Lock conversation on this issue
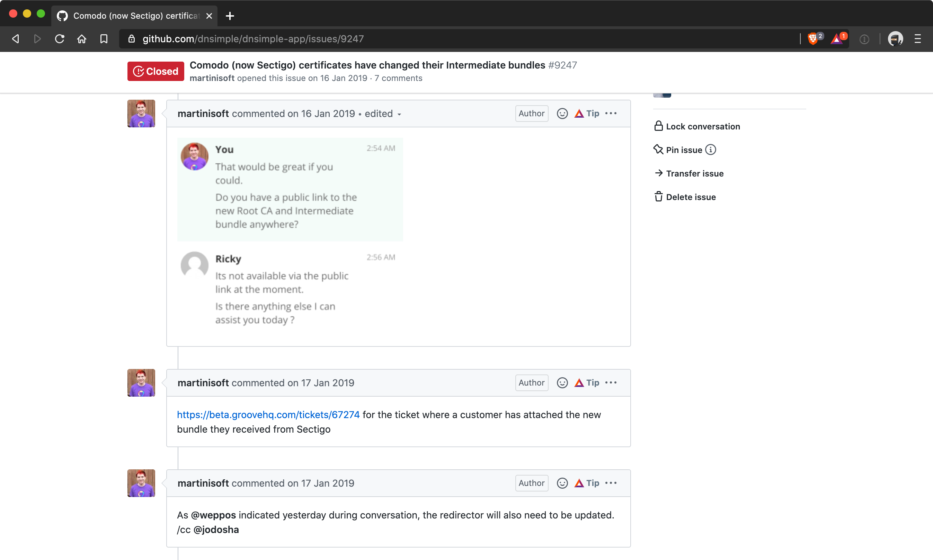 pos(697,126)
